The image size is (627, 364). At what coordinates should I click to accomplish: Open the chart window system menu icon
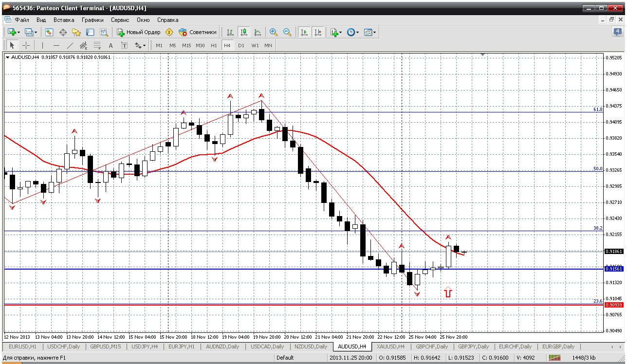7,20
